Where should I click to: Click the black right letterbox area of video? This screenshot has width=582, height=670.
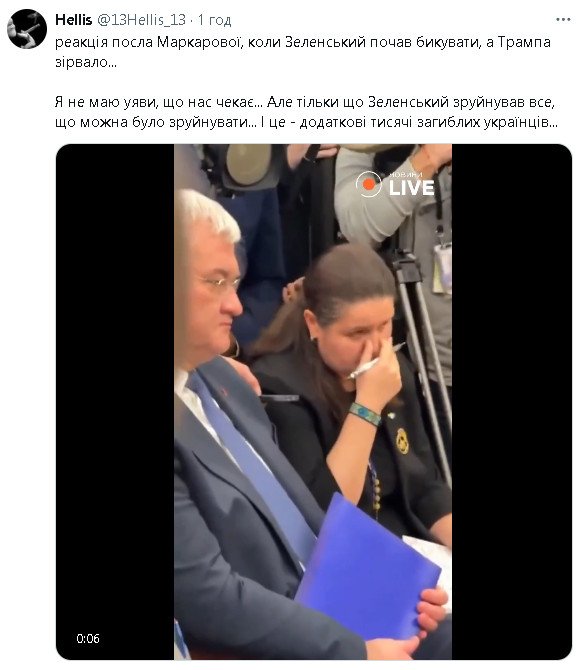[511, 402]
